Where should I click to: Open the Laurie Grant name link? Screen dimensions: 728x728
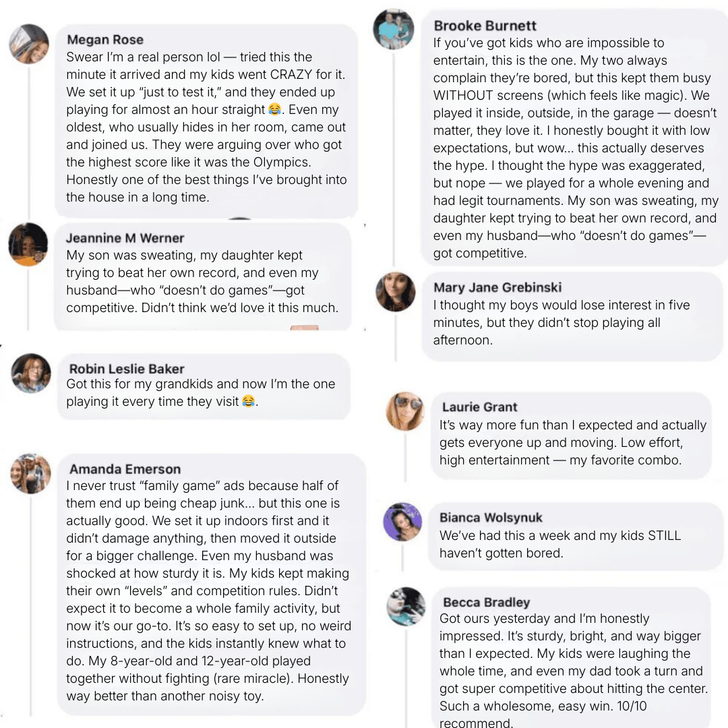pyautogui.click(x=479, y=407)
